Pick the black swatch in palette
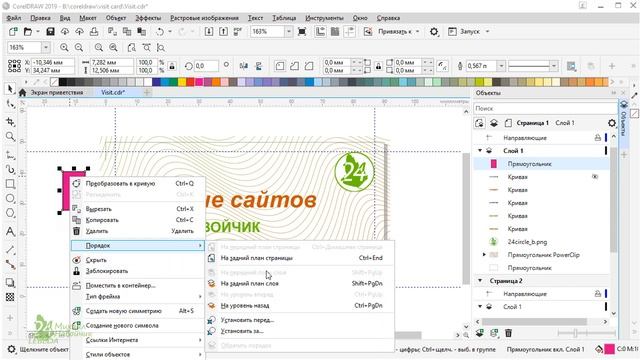Screen dimensions: 640x360 point(63,82)
